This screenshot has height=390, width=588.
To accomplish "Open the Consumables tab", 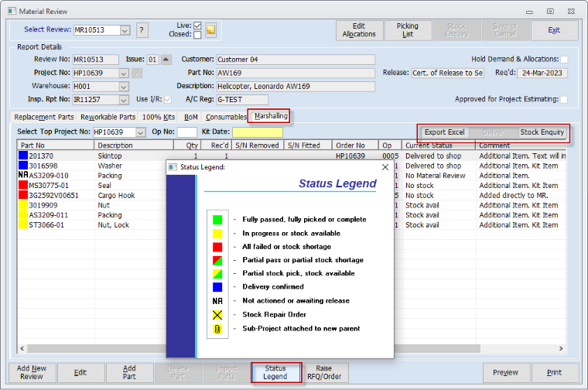I will pos(225,117).
